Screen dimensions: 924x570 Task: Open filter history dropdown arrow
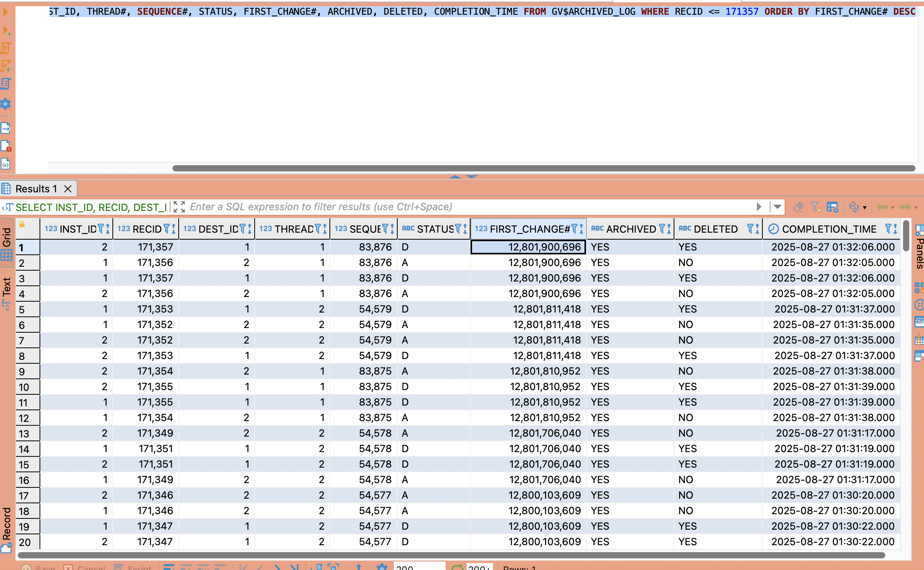click(x=777, y=207)
